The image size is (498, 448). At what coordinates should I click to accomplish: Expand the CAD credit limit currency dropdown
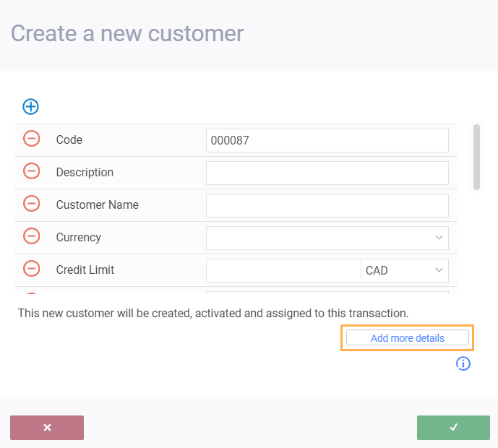pos(405,270)
